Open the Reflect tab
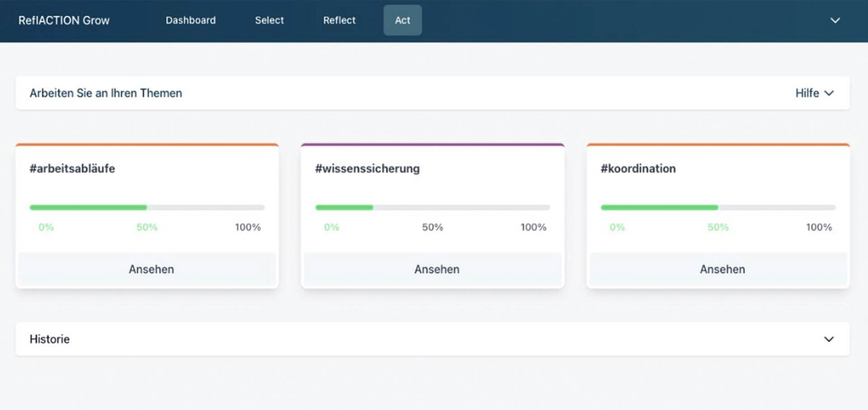The height and width of the screenshot is (410, 868). tap(339, 20)
